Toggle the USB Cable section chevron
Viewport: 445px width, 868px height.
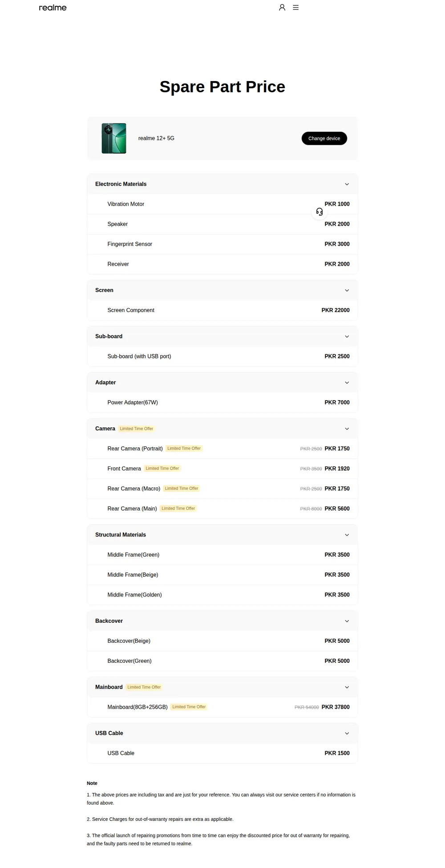(347, 733)
